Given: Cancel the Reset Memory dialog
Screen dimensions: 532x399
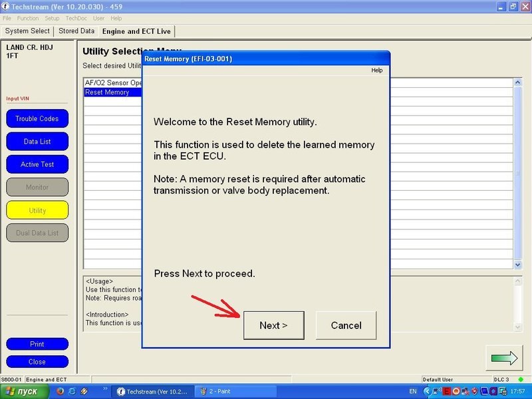Looking at the screenshot, I should 346,325.
